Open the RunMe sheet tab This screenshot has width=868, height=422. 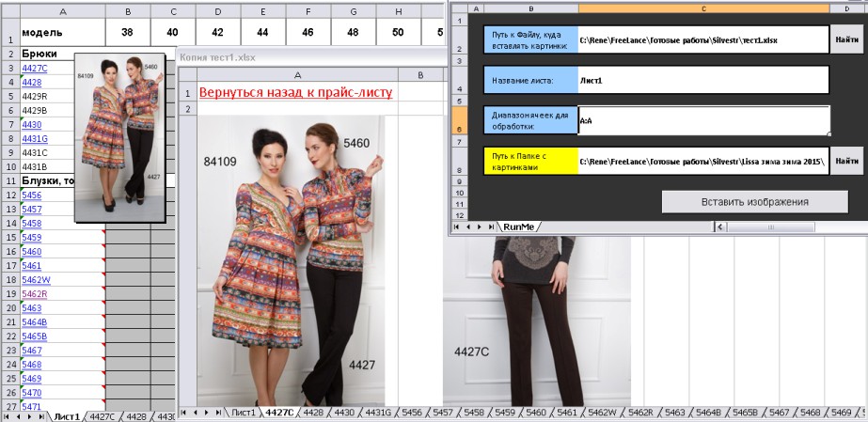[519, 227]
